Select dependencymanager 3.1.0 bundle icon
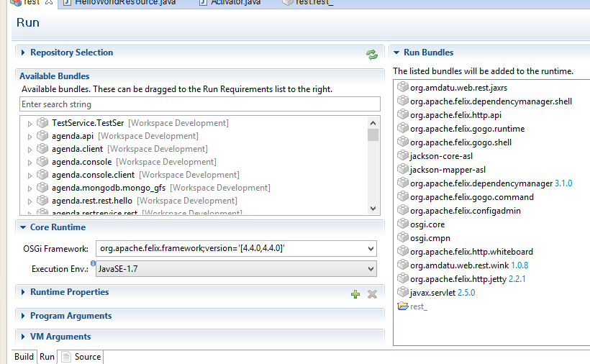The image size is (590, 364). [x=403, y=183]
